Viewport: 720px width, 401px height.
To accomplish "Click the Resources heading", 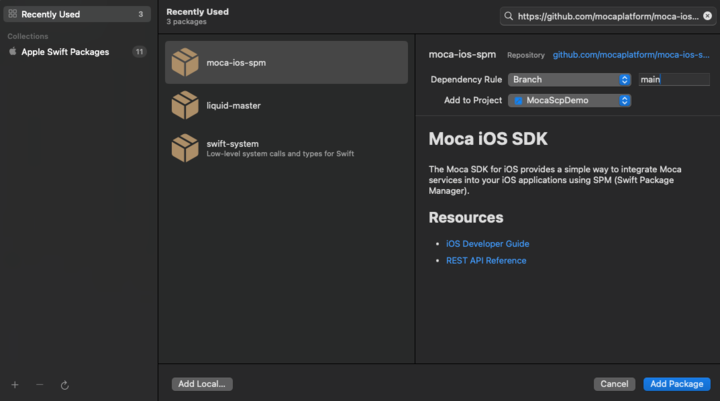I will point(466,217).
